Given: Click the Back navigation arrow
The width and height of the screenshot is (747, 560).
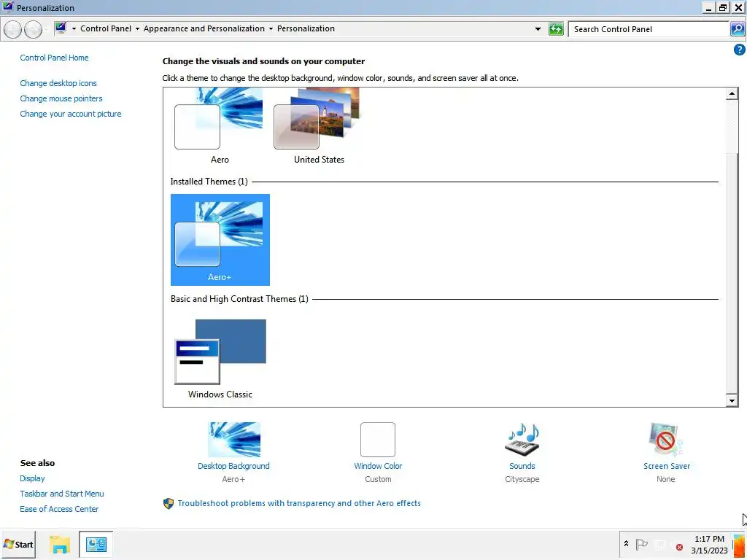Looking at the screenshot, I should click(x=13, y=29).
